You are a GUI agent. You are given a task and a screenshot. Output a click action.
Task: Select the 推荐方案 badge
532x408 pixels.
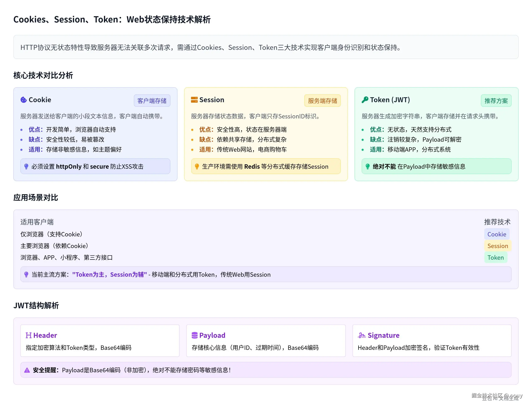[496, 101]
